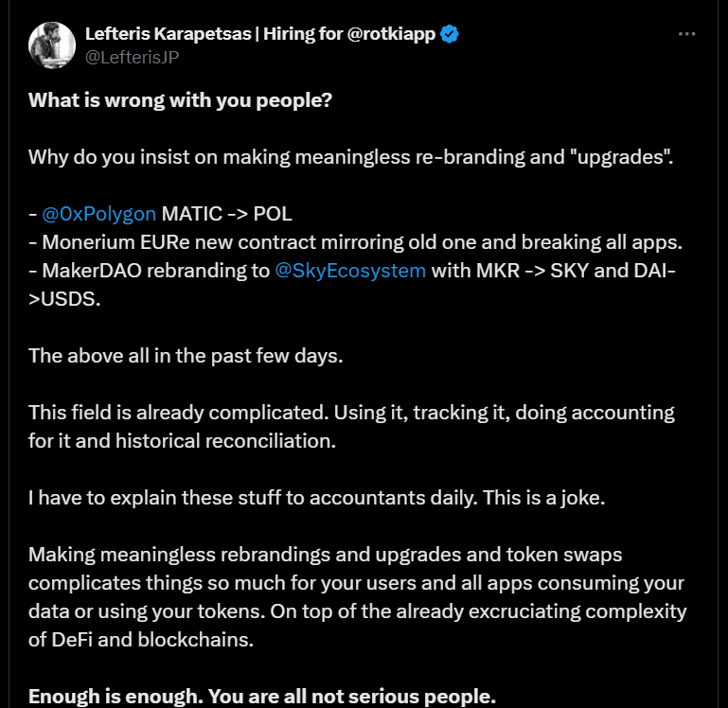Open the tweet's three-dot more options menu
Viewport: 728px width, 708px height.
tap(687, 34)
